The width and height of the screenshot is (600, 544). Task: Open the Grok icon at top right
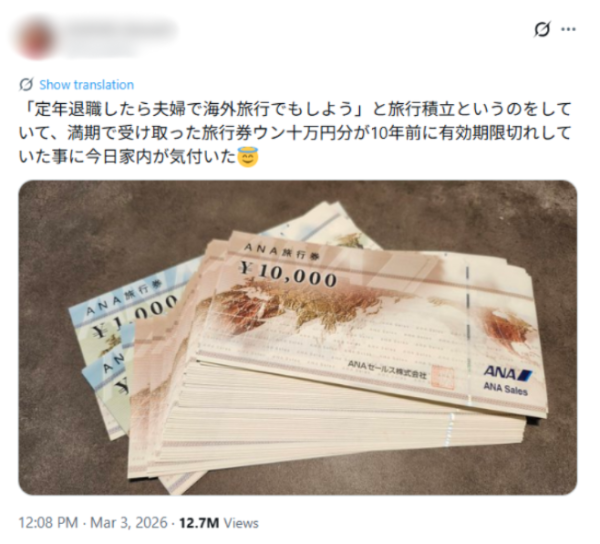coord(542,29)
